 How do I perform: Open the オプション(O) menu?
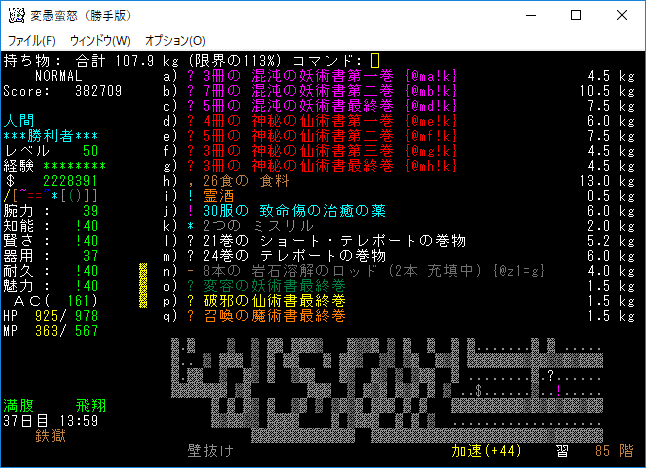click(175, 40)
